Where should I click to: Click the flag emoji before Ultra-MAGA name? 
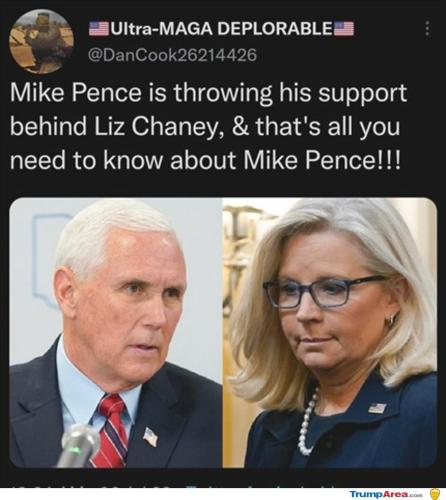99,29
